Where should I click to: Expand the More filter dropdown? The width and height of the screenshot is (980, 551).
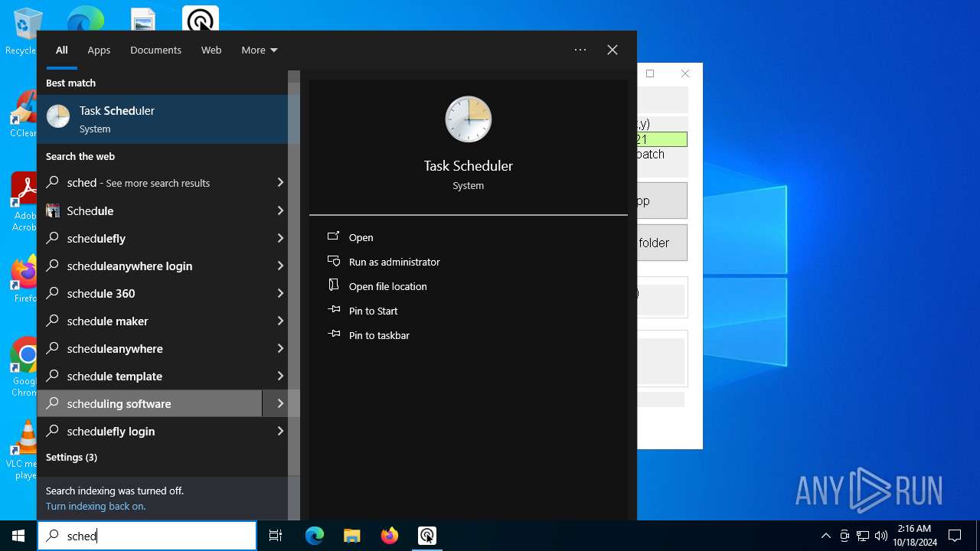point(260,50)
